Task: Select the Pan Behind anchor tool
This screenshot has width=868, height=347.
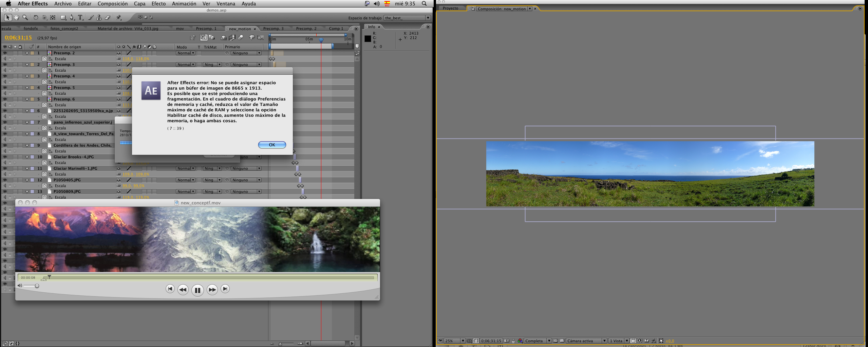Action: click(x=53, y=18)
